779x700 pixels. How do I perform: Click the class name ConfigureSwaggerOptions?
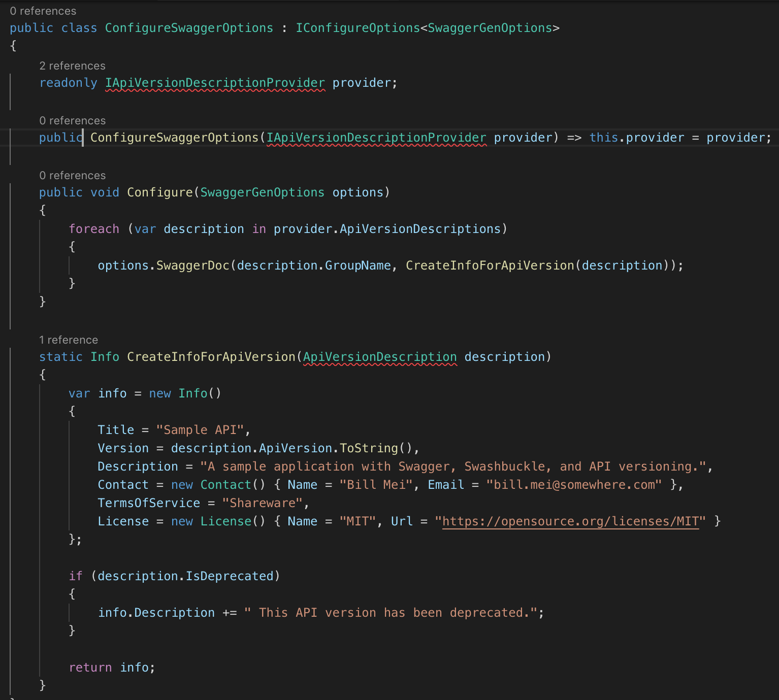[188, 28]
